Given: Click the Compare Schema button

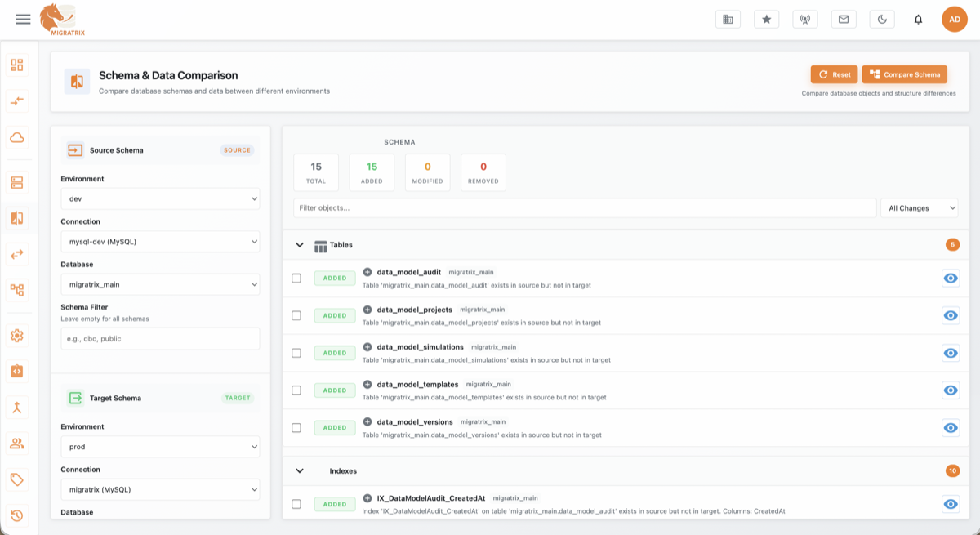Looking at the screenshot, I should click(904, 74).
